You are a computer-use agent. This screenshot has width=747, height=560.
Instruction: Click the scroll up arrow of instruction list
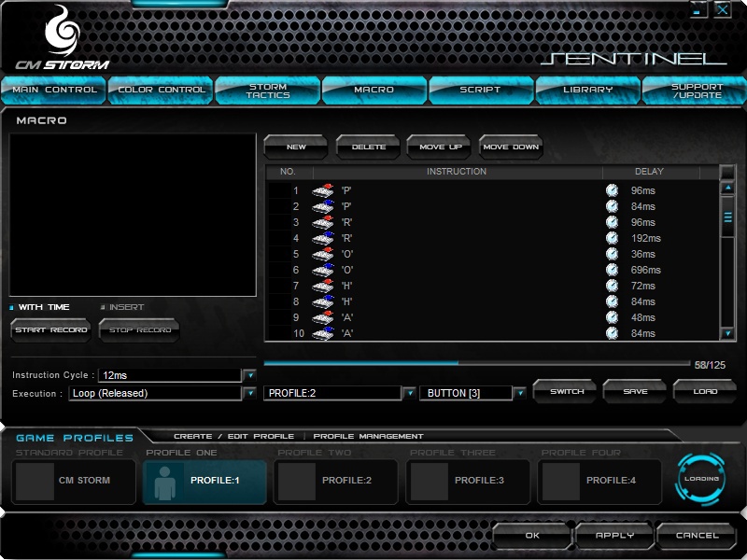pyautogui.click(x=727, y=188)
